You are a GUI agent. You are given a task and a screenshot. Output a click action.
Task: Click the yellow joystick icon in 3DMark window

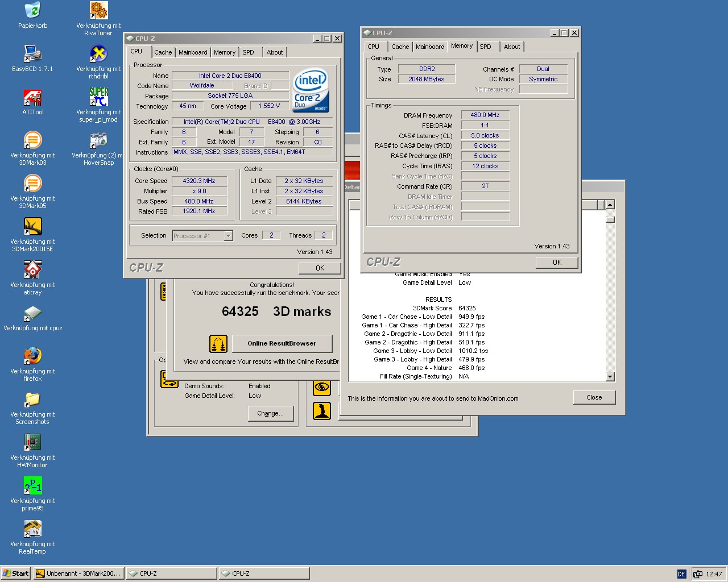pyautogui.click(x=322, y=410)
